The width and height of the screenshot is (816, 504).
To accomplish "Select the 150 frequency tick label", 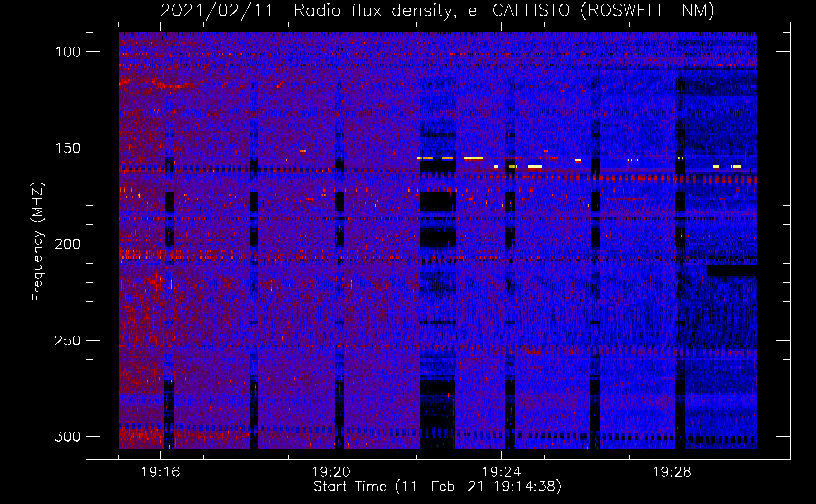I will point(68,148).
